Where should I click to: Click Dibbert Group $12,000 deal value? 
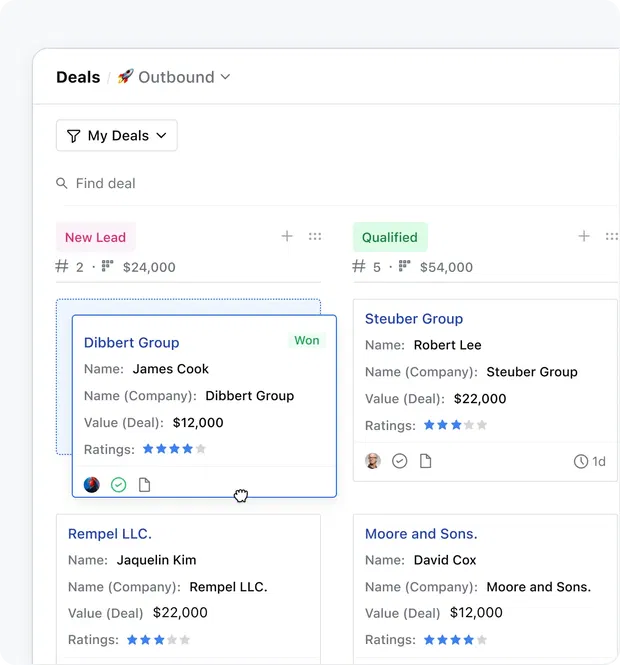tap(198, 422)
